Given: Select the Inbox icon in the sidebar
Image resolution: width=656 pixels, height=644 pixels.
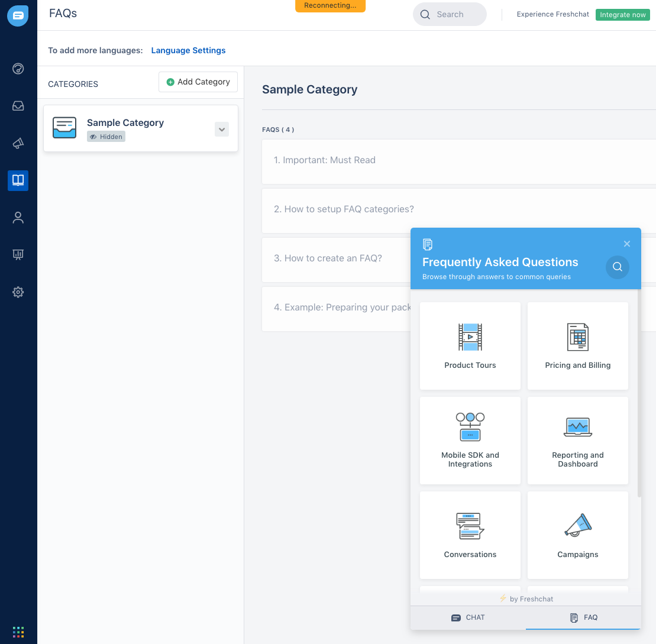Looking at the screenshot, I should [18, 106].
